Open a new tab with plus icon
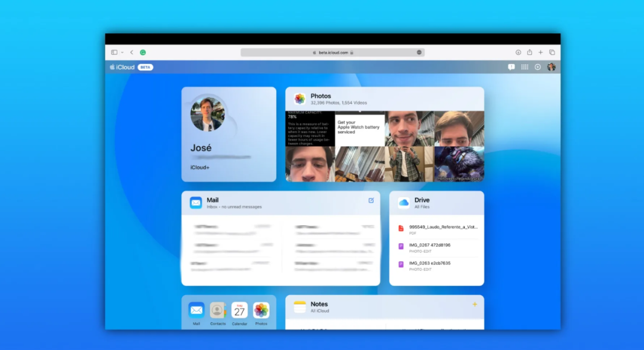 (x=540, y=52)
